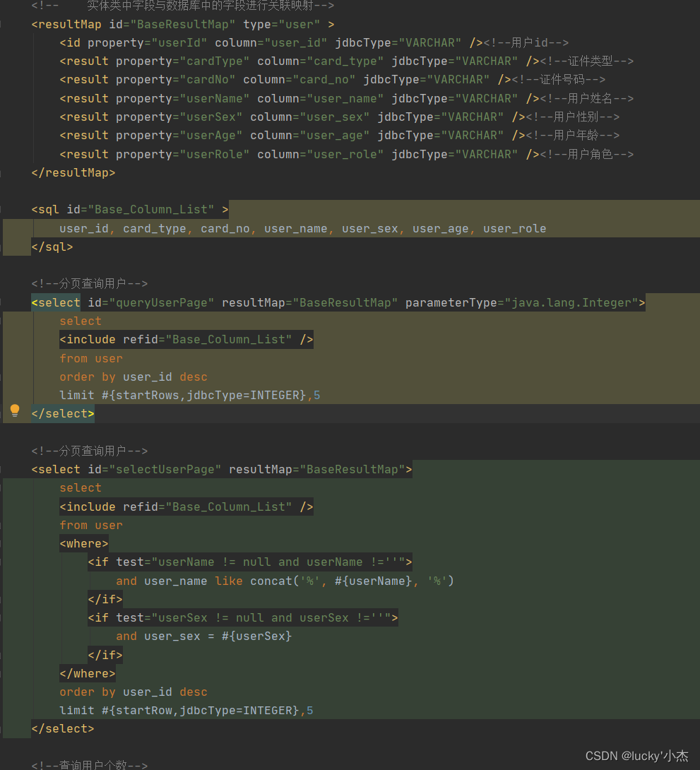Click the property="cardNo" attribute
Screen dimensions: 700x770
click(176, 80)
